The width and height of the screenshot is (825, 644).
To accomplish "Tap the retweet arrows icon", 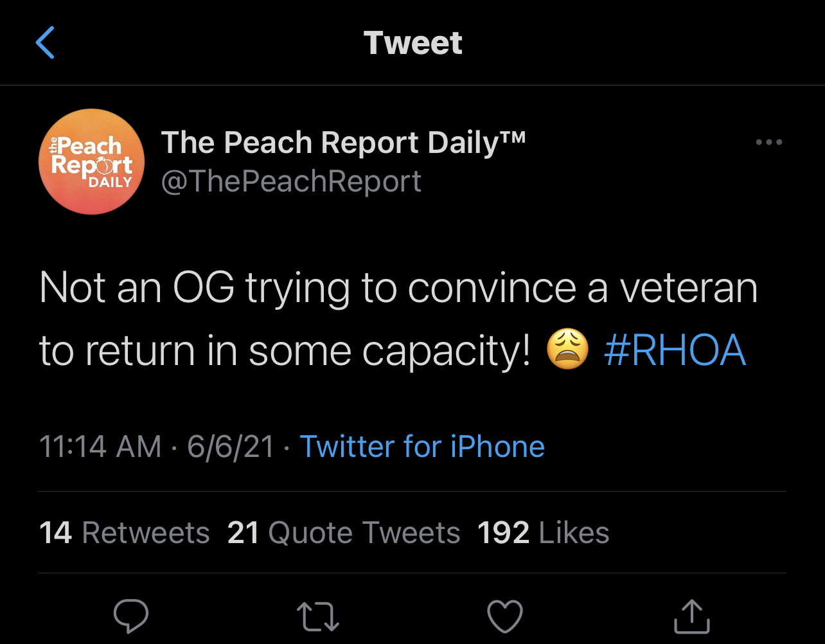I will coord(319,616).
